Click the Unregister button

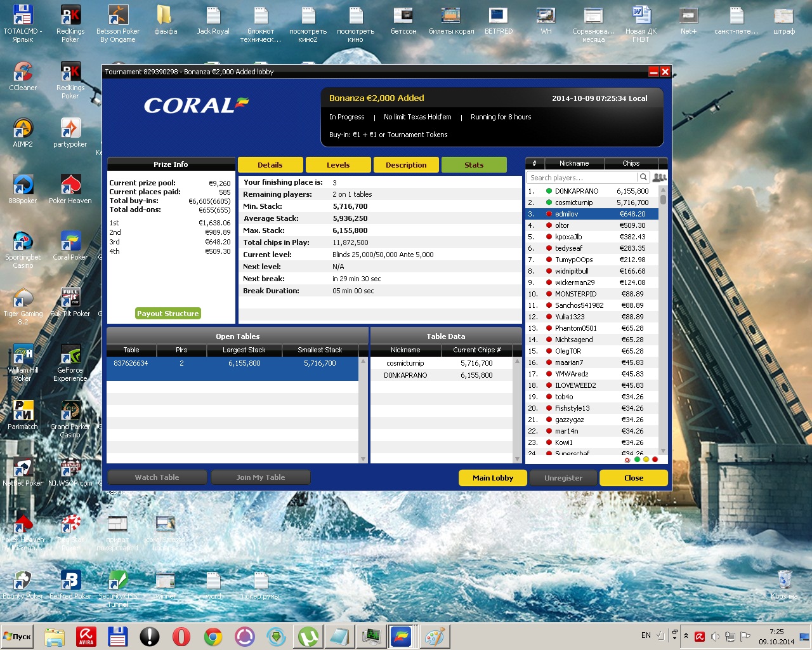[x=563, y=478]
